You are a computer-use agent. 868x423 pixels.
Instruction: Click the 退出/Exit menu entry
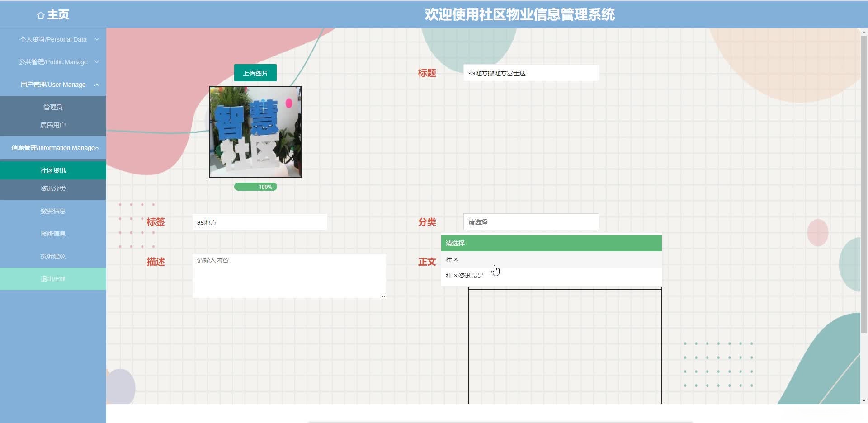[x=53, y=278]
